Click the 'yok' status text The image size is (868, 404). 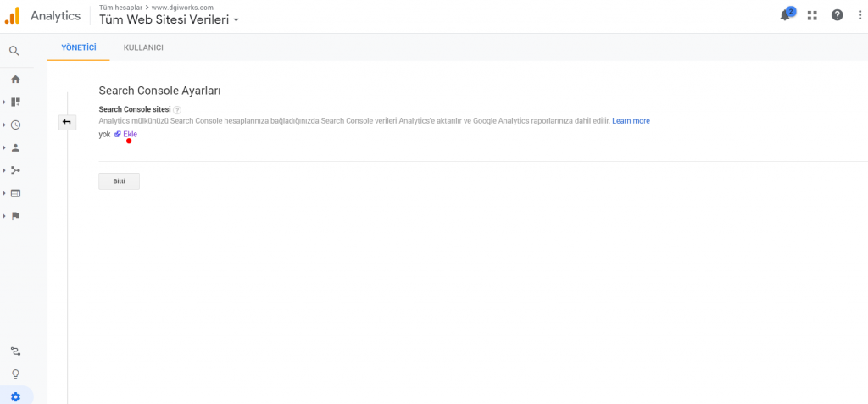104,134
